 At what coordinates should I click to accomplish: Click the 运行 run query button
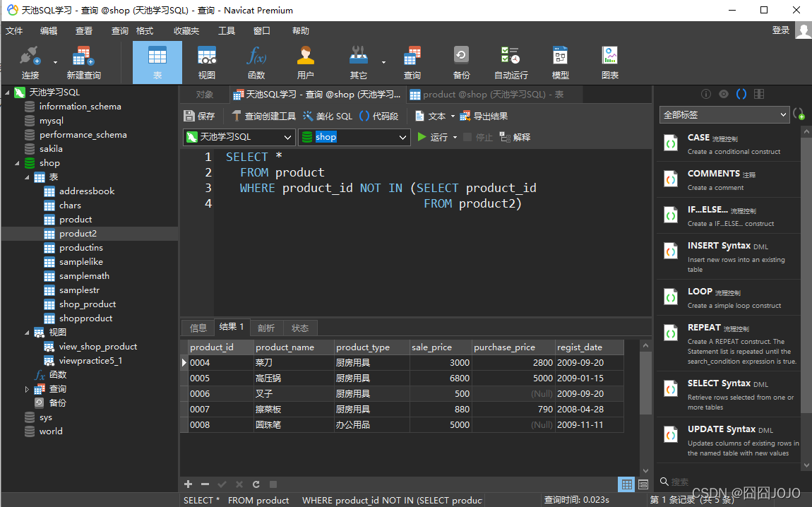click(x=433, y=137)
